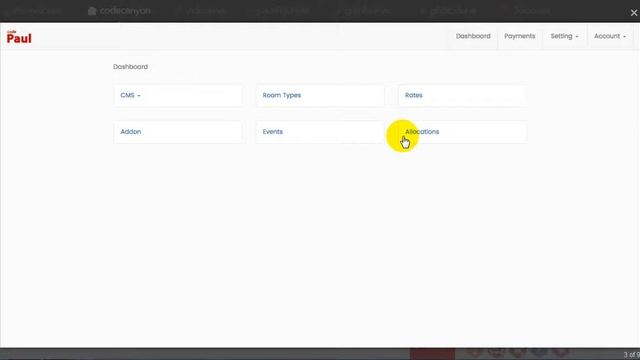Open the Room Types card
Viewport: 640px width, 360px height.
tap(320, 96)
